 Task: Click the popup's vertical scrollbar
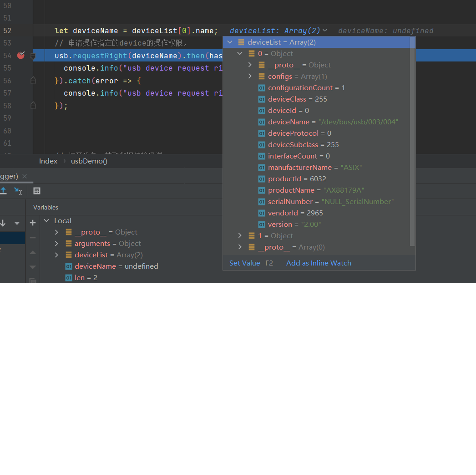[412, 141]
